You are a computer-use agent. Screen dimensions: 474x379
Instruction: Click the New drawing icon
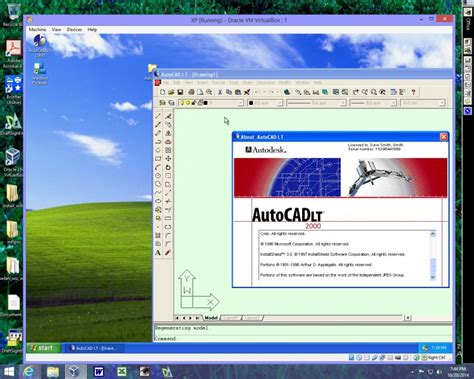[x=162, y=92]
